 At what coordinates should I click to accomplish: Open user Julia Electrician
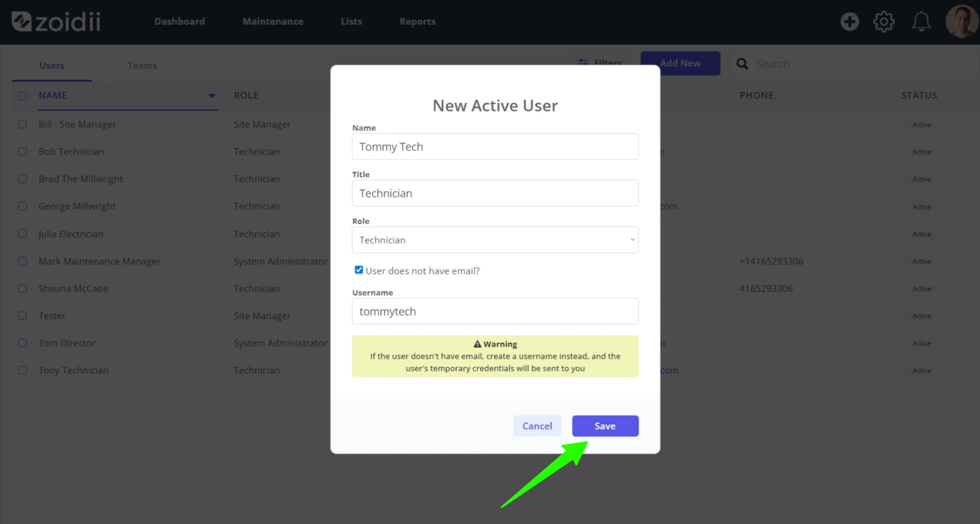tap(71, 234)
